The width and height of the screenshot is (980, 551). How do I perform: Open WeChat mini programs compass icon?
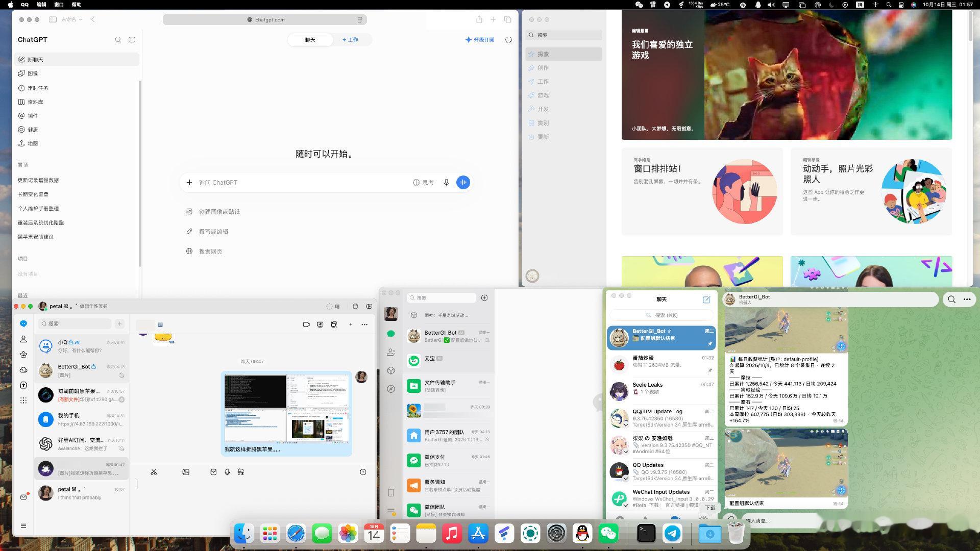point(391,389)
